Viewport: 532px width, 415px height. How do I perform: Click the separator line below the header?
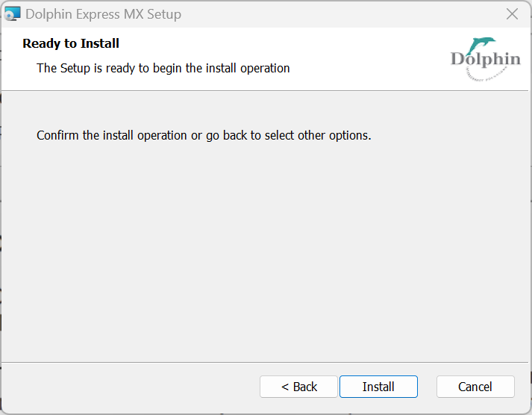coord(265,90)
